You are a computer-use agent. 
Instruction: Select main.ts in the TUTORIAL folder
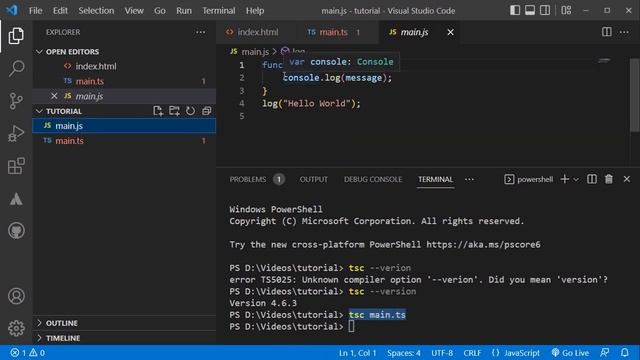point(124,141)
